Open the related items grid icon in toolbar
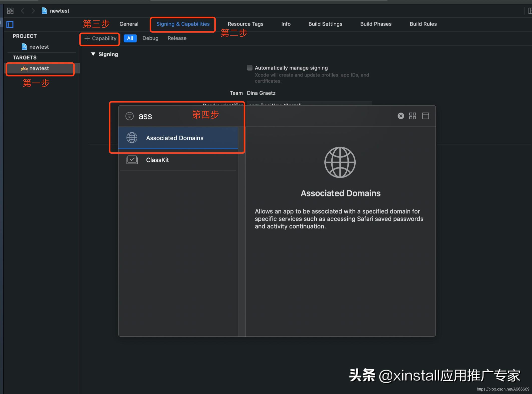Image resolution: width=532 pixels, height=394 pixels. pyautogui.click(x=10, y=11)
